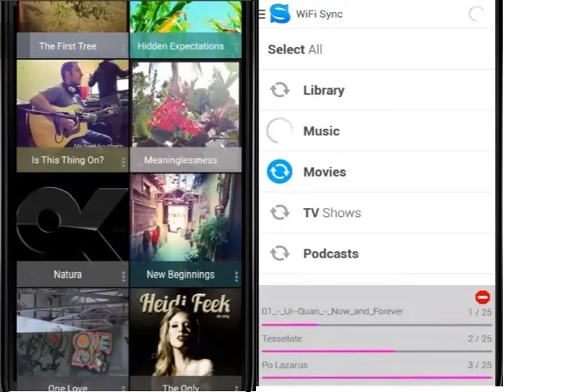Screen dimensions: 567x392
Task: Tap Select All
Action: click(295, 49)
